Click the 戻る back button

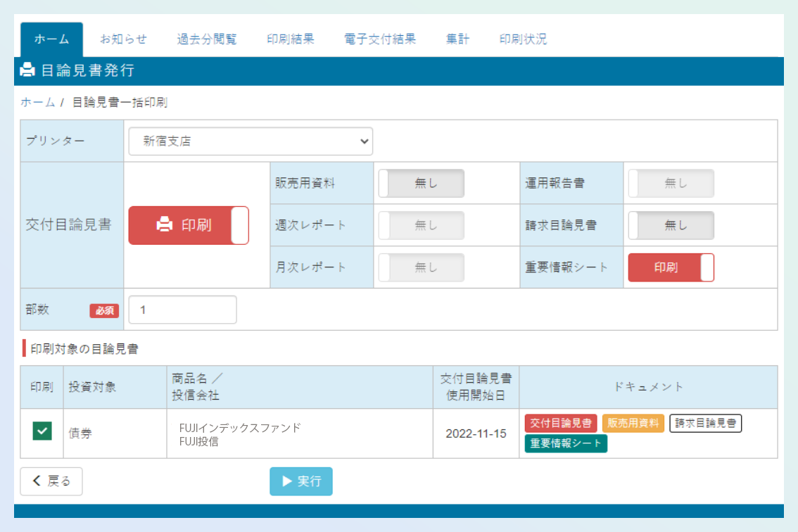[x=51, y=481]
